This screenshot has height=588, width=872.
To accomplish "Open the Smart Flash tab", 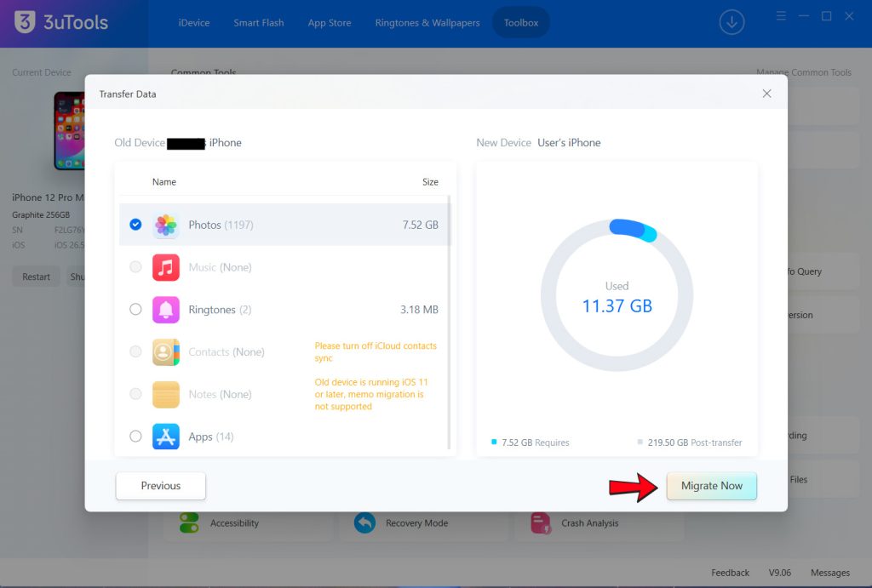I will coord(259,23).
